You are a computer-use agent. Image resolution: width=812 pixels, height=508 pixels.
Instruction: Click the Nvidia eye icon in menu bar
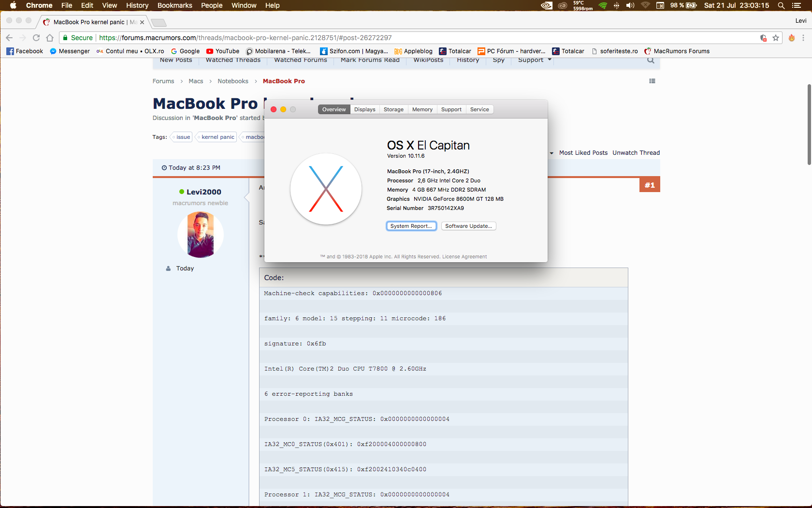pos(547,5)
